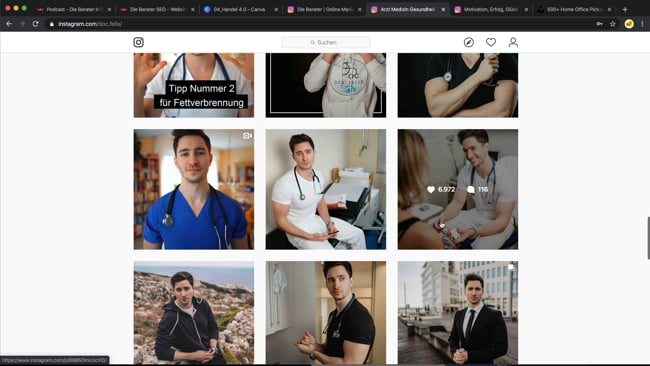This screenshot has width=650, height=366.
Task: Open the activity heart icon
Action: (x=491, y=42)
